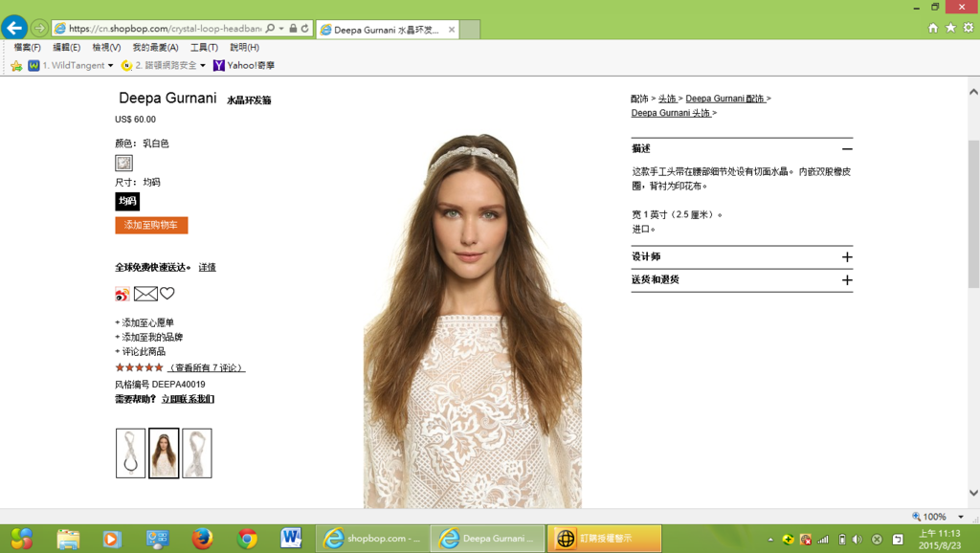The width and height of the screenshot is (980, 553).
Task: Click 评论此商品 link
Action: 144,351
